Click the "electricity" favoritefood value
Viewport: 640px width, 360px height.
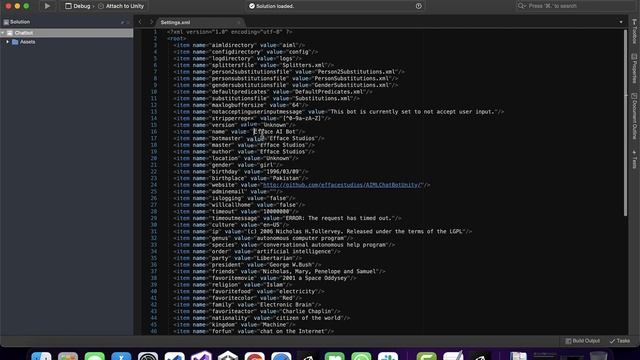297,291
